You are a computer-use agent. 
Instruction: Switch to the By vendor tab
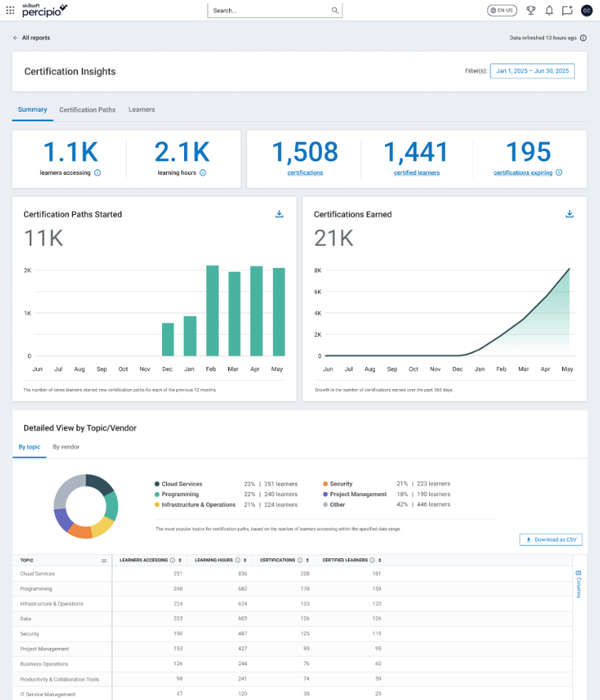point(66,447)
